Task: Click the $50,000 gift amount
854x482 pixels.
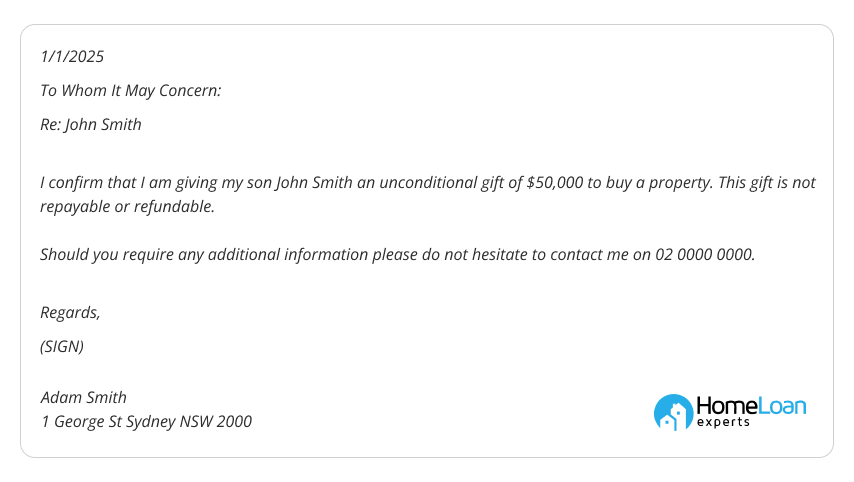Action: coord(555,182)
